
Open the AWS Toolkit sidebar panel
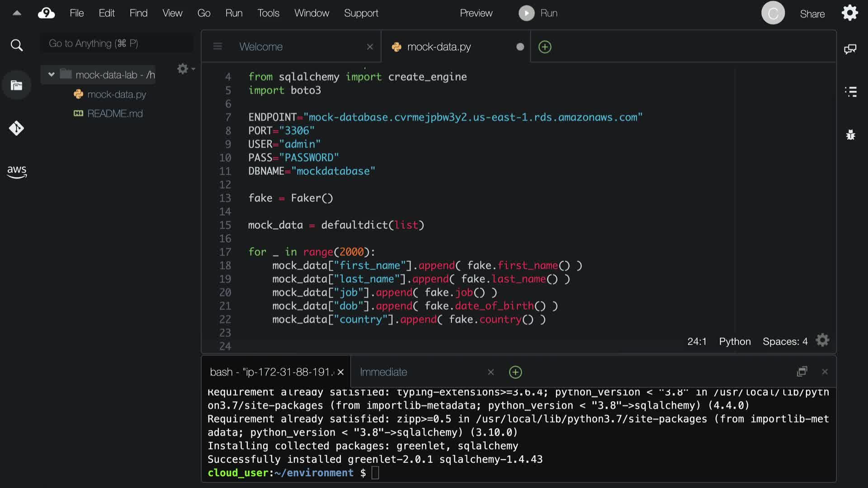(x=17, y=171)
